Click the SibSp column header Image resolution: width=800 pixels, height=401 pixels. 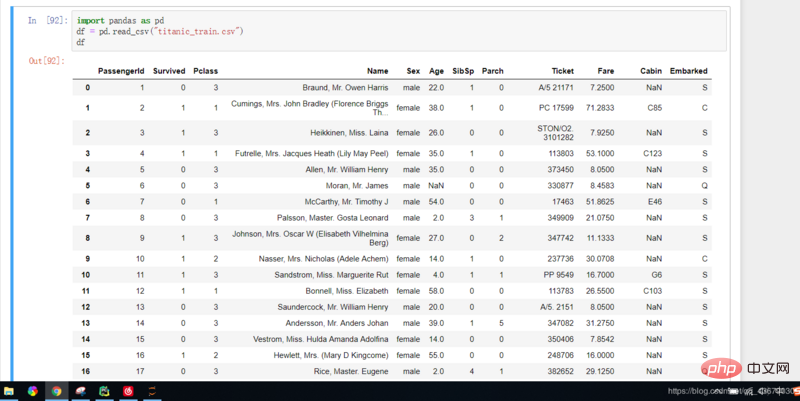(x=463, y=71)
